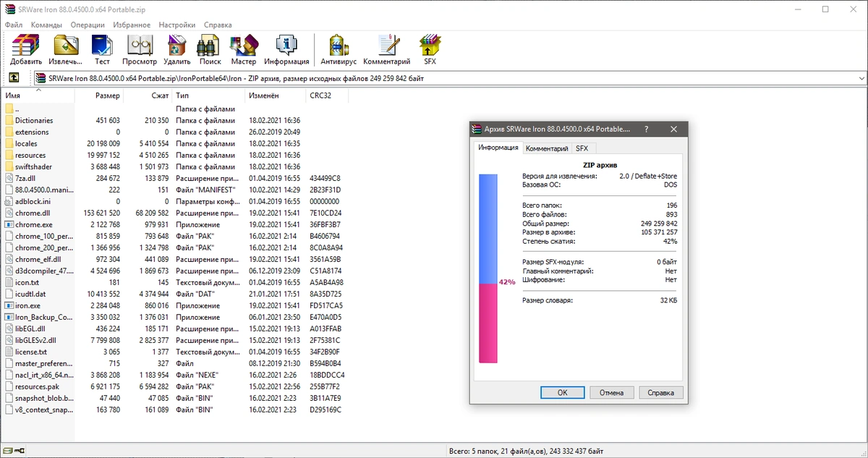Viewport: 868px width, 458px height.
Task: Click the iron.exe file icon
Action: coord(9,305)
